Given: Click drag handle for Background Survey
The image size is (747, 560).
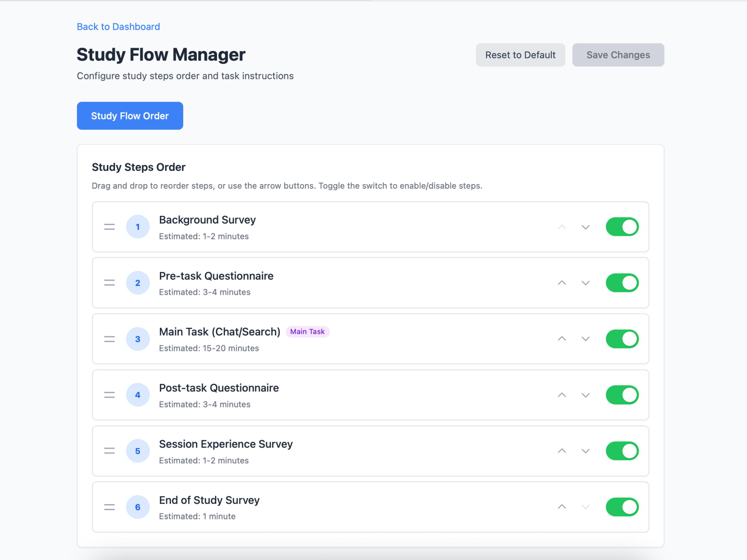Looking at the screenshot, I should [109, 227].
